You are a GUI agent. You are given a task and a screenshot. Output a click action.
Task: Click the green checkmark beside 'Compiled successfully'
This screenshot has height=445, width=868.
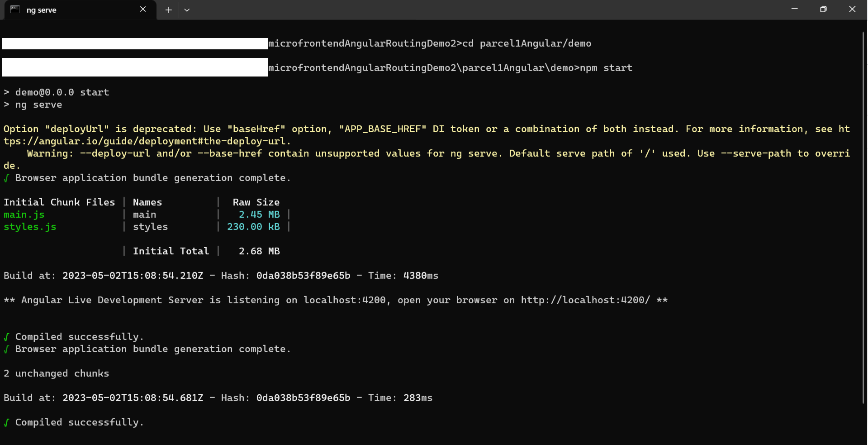tap(6, 336)
